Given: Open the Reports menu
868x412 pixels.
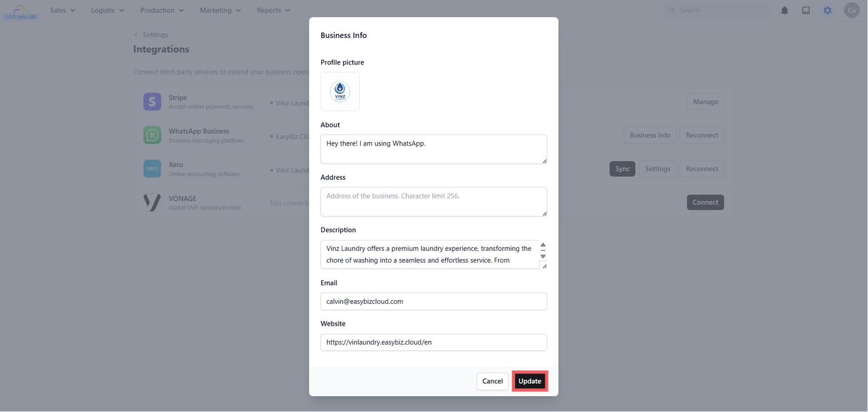Looking at the screenshot, I should tap(273, 10).
